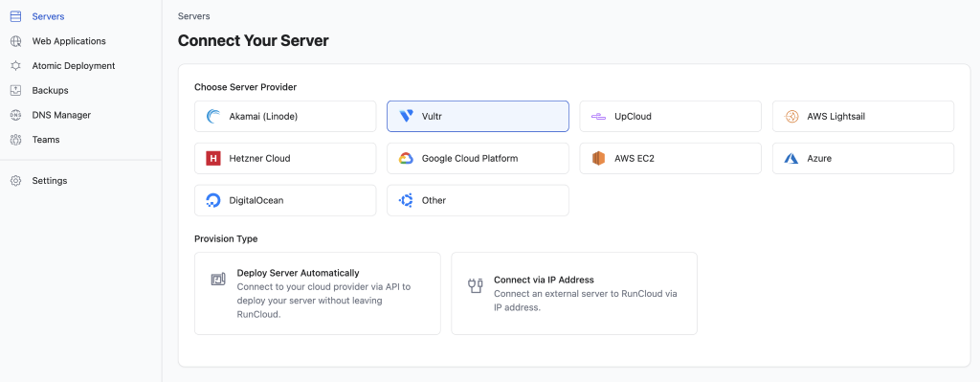
Task: Choose UpCloud as server provider
Action: pos(671,116)
